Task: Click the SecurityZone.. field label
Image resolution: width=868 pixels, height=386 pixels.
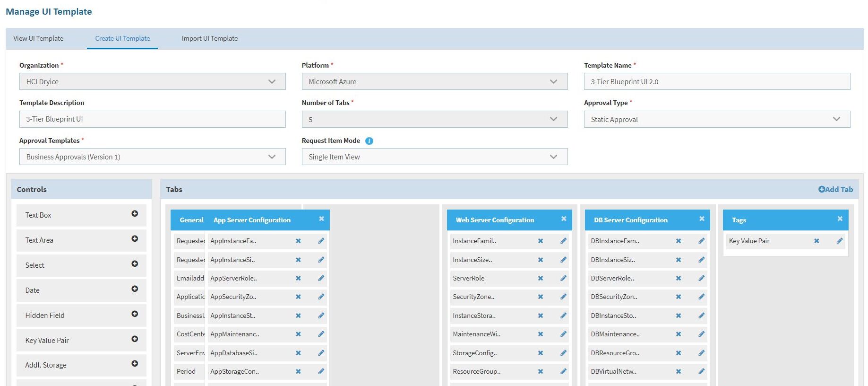Action: click(473, 297)
